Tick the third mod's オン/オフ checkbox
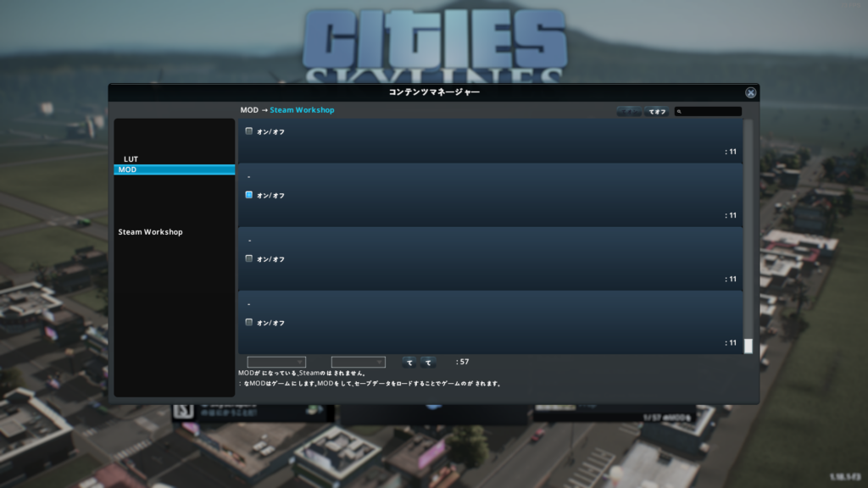 point(249,258)
